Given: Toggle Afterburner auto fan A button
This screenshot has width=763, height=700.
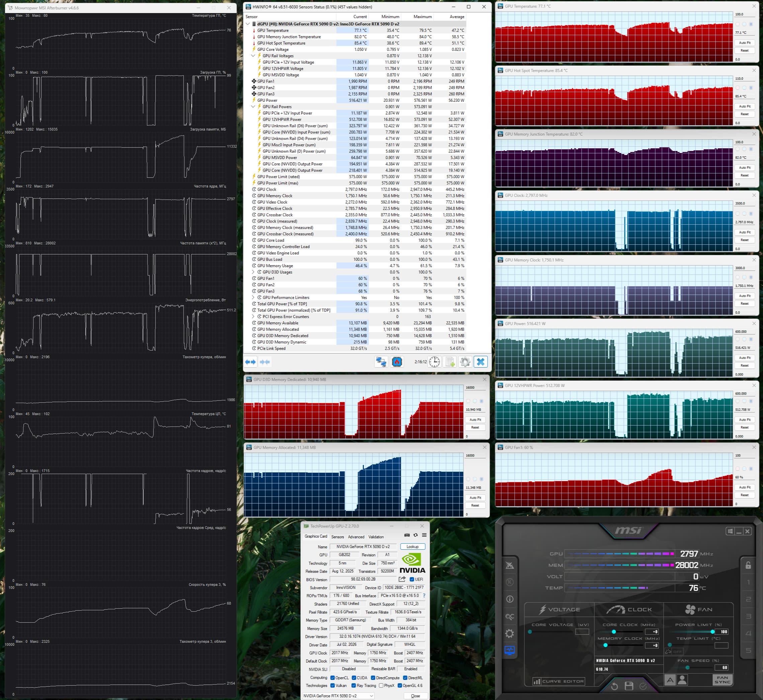Looking at the screenshot, I should pos(670,680).
